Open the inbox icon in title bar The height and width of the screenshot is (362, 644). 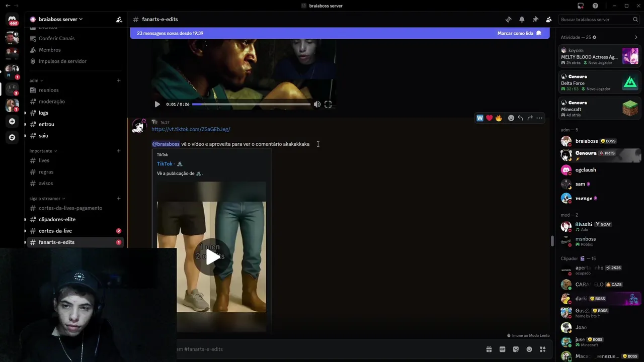click(x=581, y=6)
